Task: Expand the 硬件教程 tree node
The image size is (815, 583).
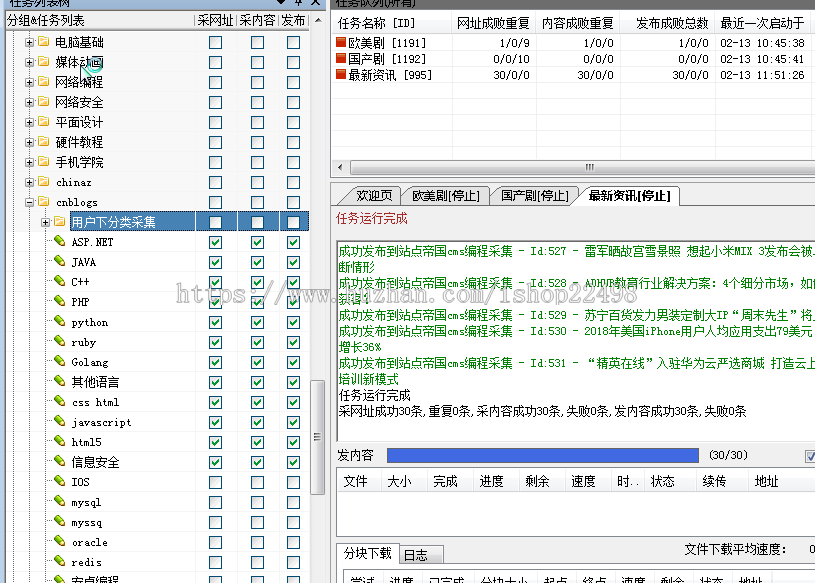Action: (30, 142)
